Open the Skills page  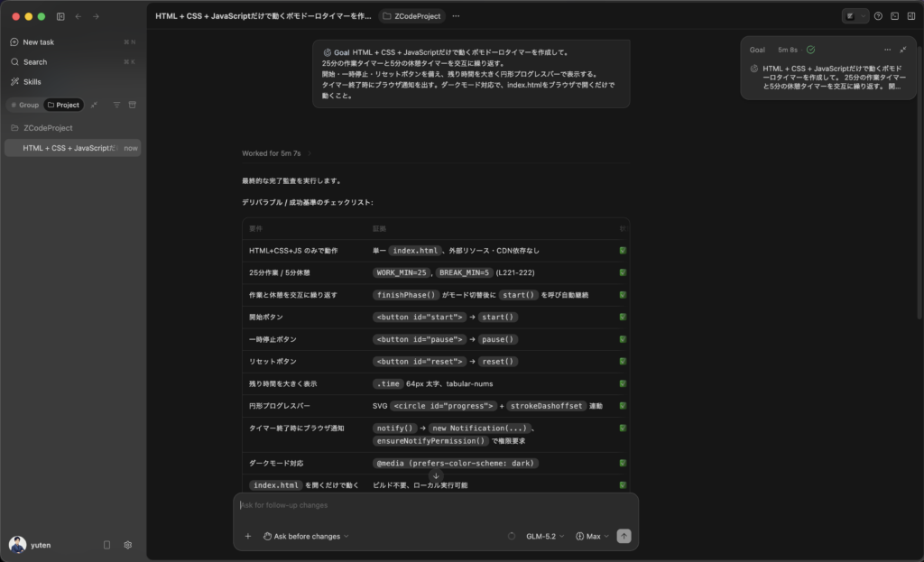pyautogui.click(x=72, y=82)
